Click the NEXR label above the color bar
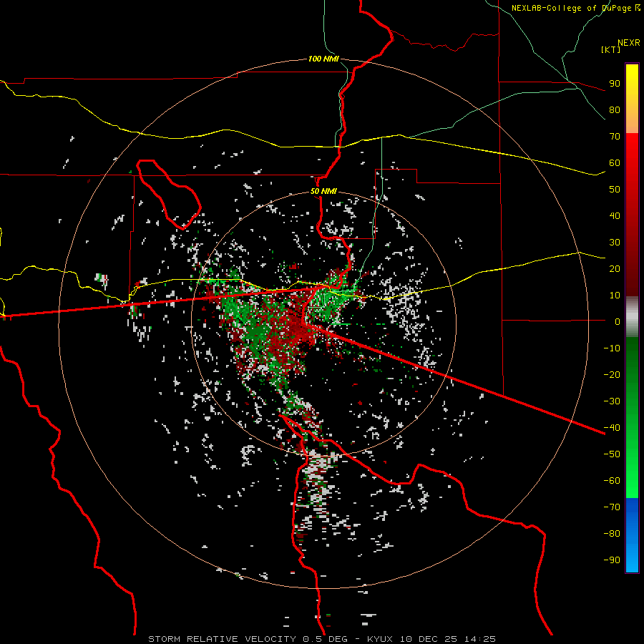 pyautogui.click(x=629, y=43)
